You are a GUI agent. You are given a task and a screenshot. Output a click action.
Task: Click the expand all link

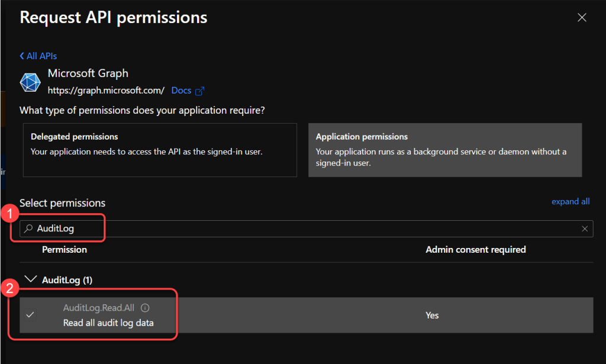click(x=570, y=201)
